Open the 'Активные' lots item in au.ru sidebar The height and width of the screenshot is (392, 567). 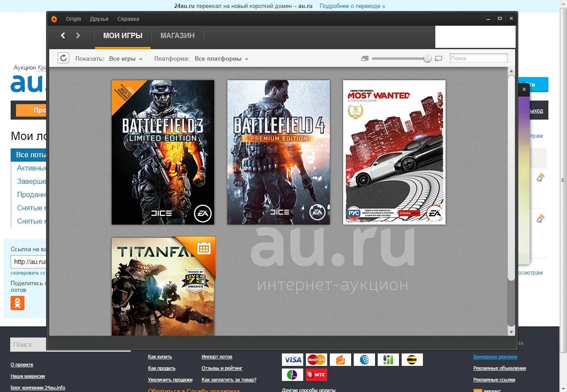[32, 168]
